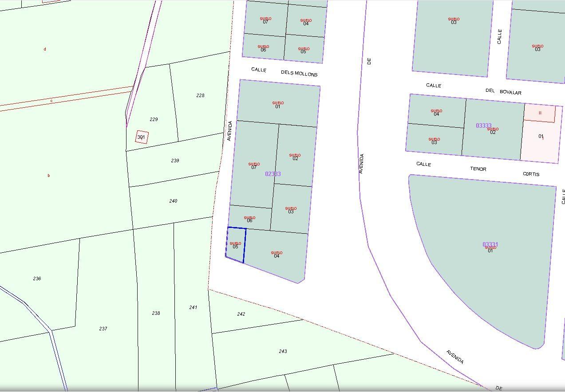Select parcel 243 at the bottom

[282, 352]
